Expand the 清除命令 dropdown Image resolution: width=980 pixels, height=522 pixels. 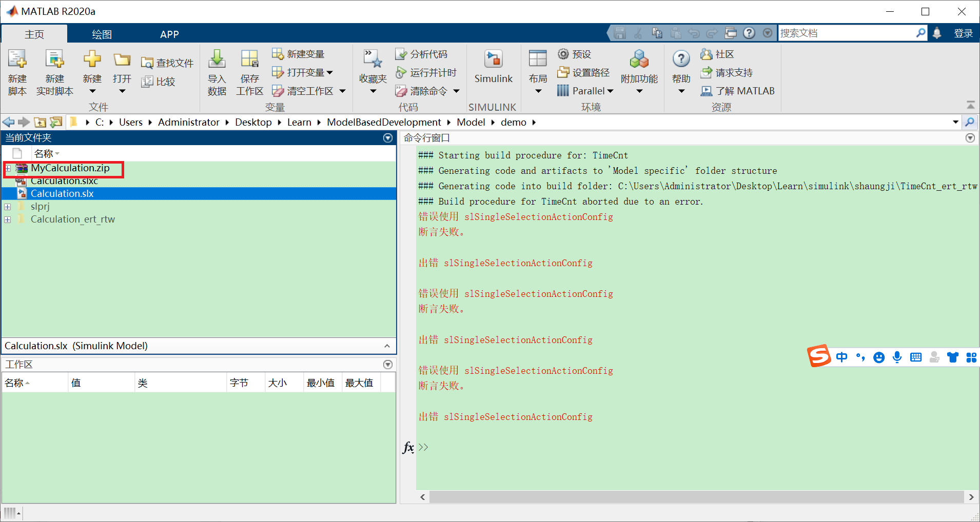pos(456,91)
